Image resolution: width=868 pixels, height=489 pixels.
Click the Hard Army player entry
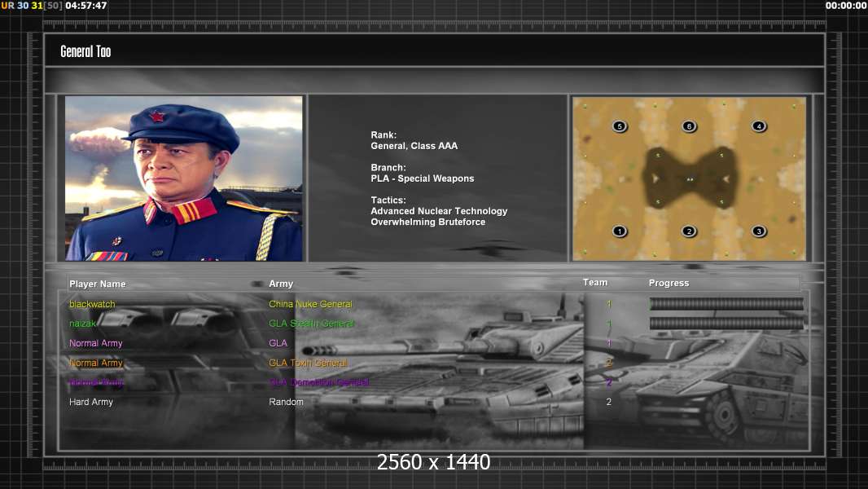(x=91, y=402)
